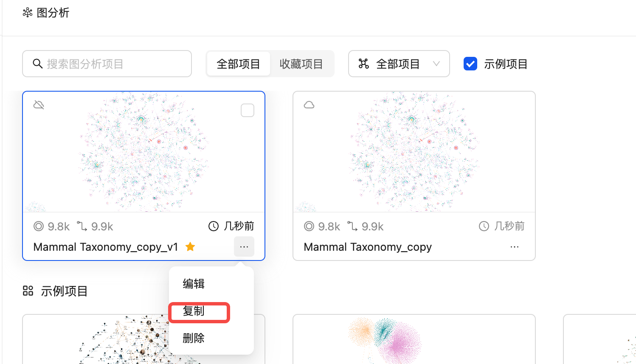
Task: Click node count icon on Mammal Taxonomy_copy
Action: pos(309,226)
